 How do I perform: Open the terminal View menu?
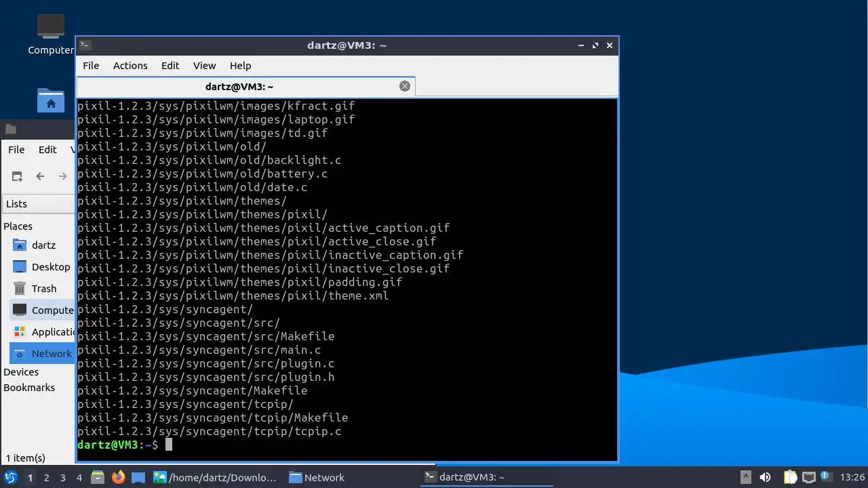pos(204,66)
